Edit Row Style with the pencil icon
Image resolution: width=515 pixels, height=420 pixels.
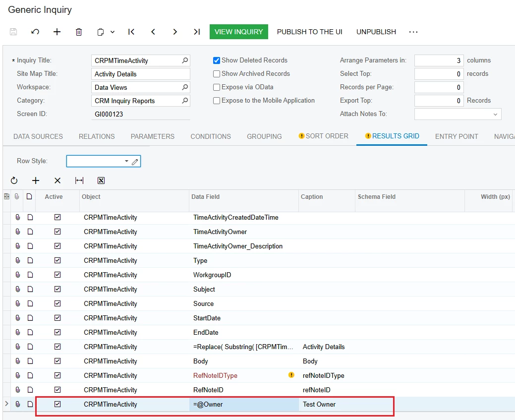click(136, 161)
